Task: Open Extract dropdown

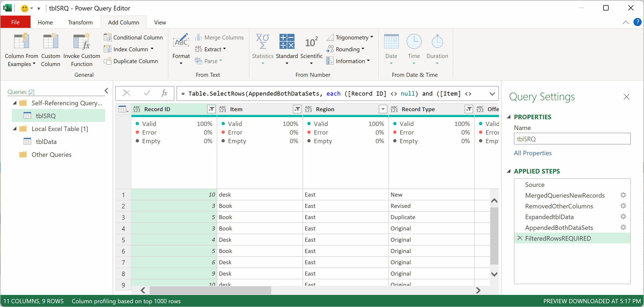Action: click(x=225, y=49)
